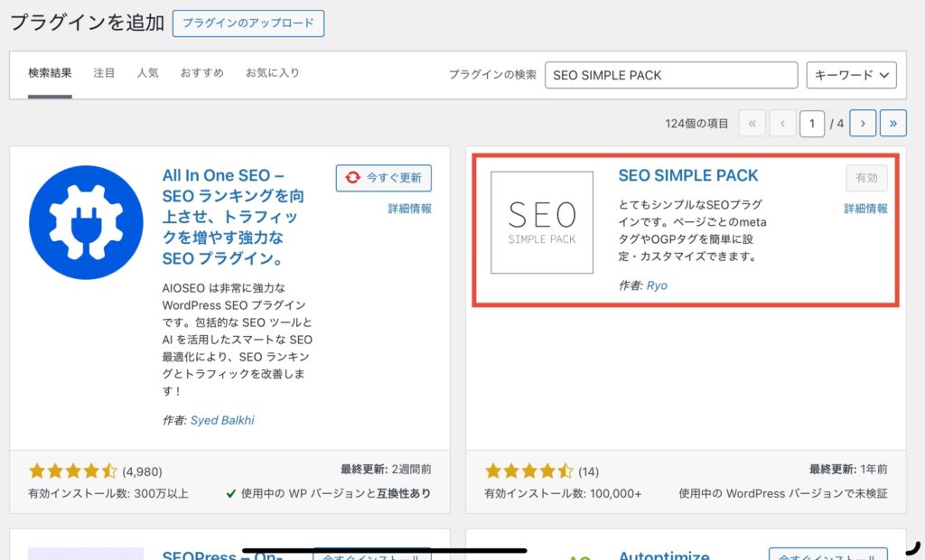
Task: Click the SEO SIMPLE PACK logo thumbnail
Action: point(542,222)
